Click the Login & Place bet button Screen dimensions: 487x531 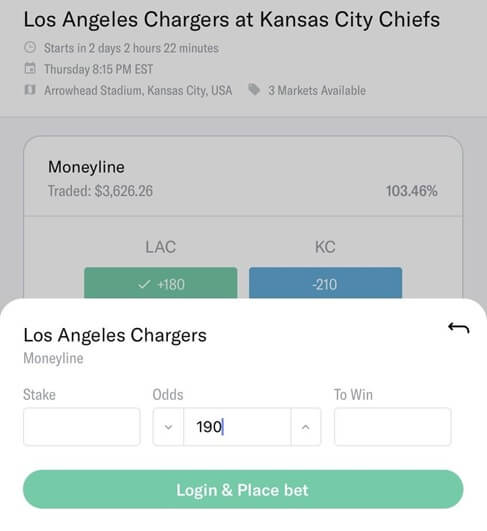[243, 489]
